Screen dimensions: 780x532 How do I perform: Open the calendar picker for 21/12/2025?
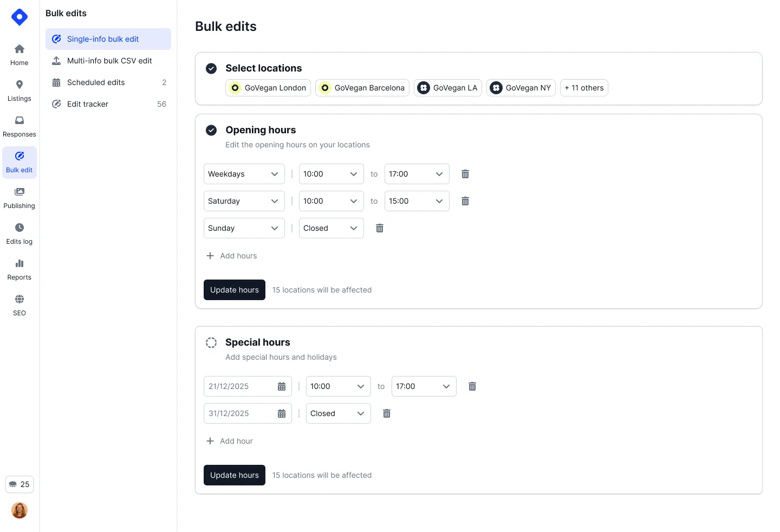coord(281,386)
